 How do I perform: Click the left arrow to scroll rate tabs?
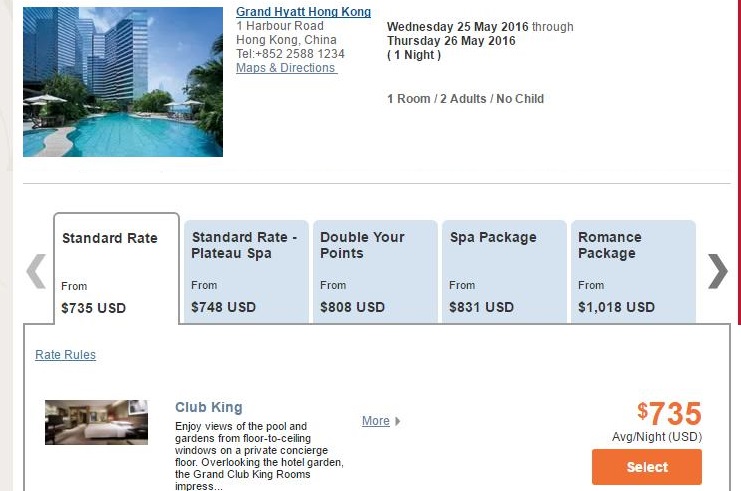click(x=36, y=271)
